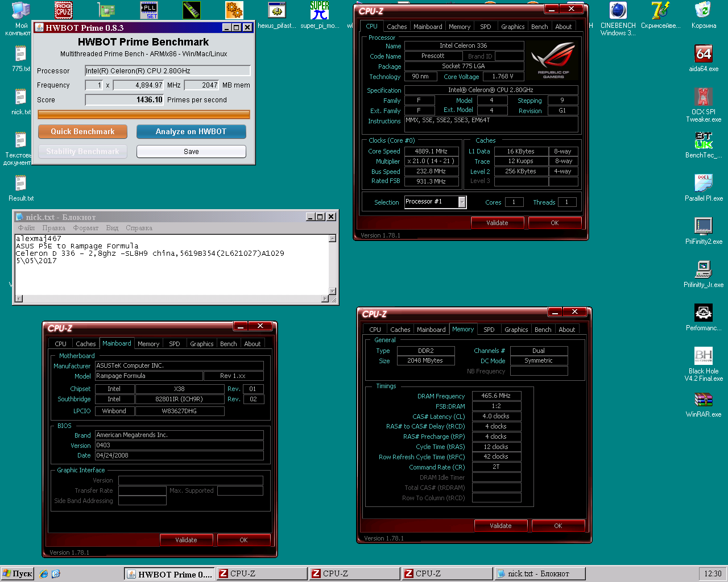Click the Core Voltage 1.768 V value
This screenshot has width=728, height=582.
pos(503,76)
